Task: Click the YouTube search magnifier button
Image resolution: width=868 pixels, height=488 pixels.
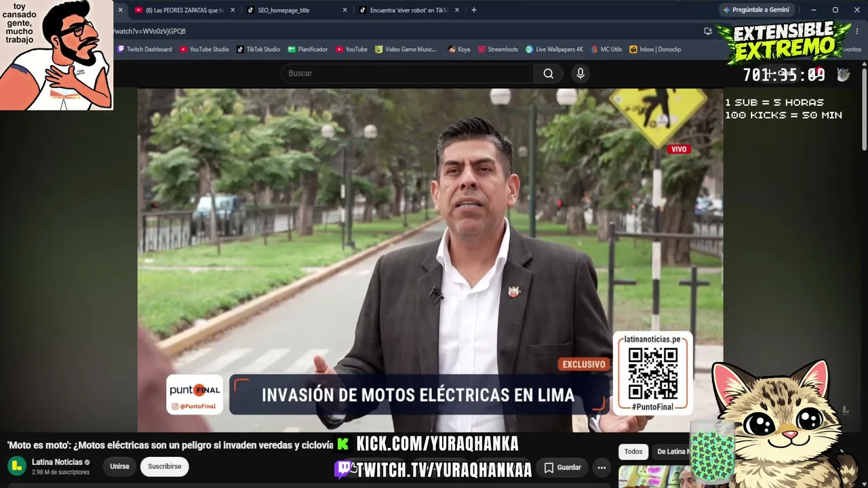Action: [549, 73]
